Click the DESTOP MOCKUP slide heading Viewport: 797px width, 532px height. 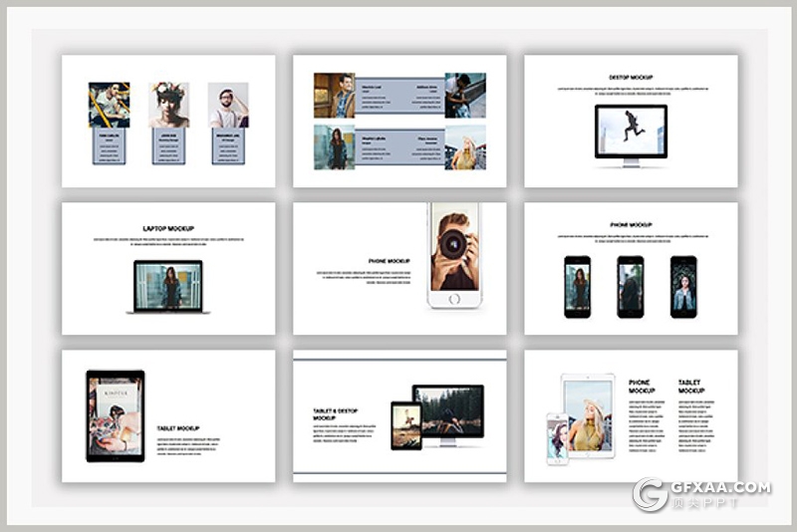tap(631, 78)
